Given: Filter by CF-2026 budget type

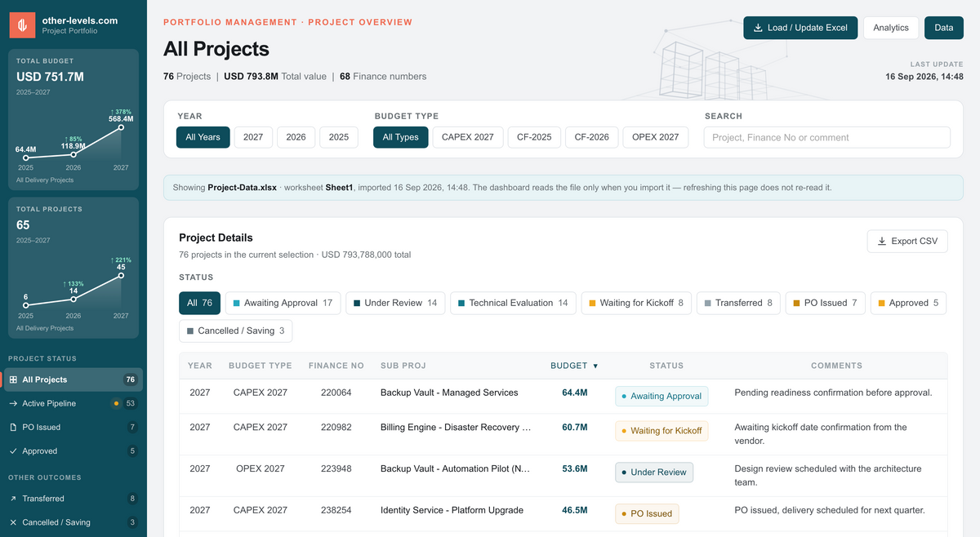Looking at the screenshot, I should pyautogui.click(x=592, y=137).
